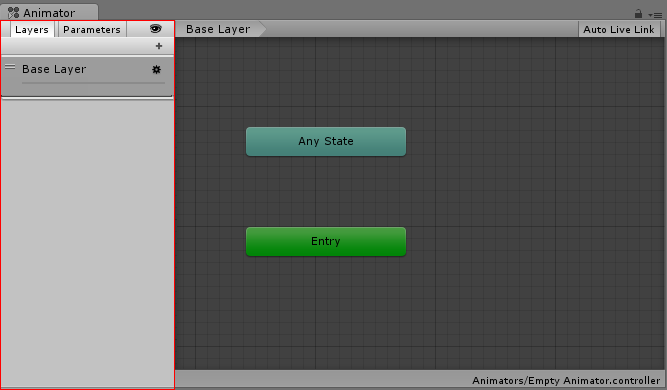Open the Animator window options menu
This screenshot has height=390, width=667.
coord(656,15)
